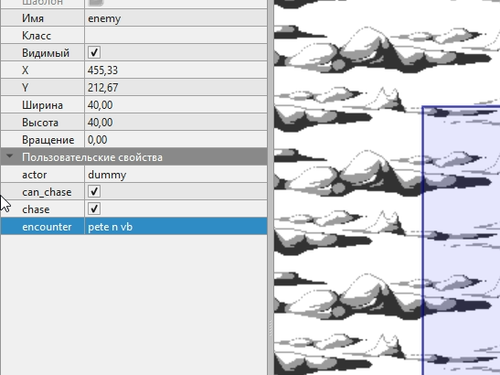Edit the X value 455,33
500x375 pixels.
(x=176, y=70)
